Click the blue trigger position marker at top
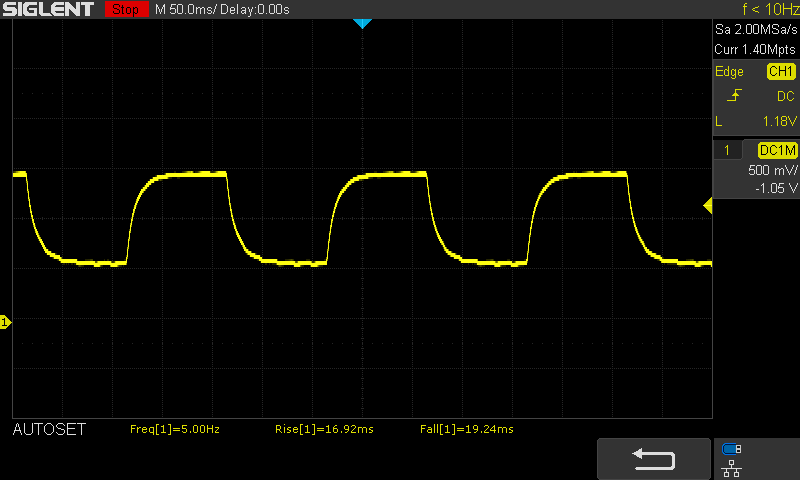The width and height of the screenshot is (800, 480). coord(362,23)
